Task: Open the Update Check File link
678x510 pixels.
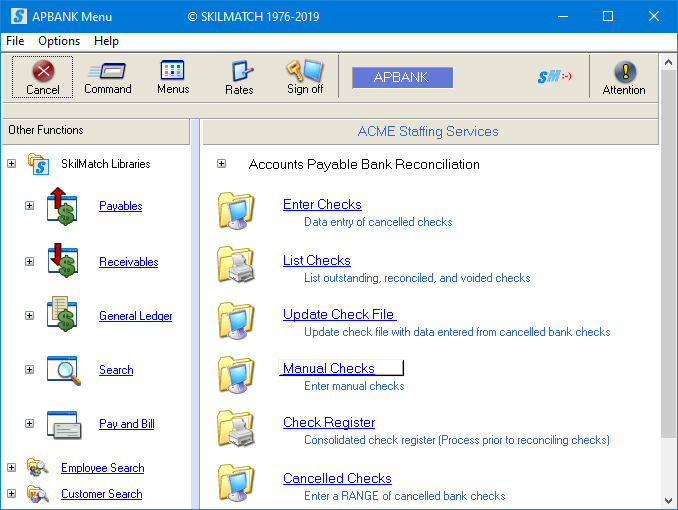Action: tap(339, 314)
